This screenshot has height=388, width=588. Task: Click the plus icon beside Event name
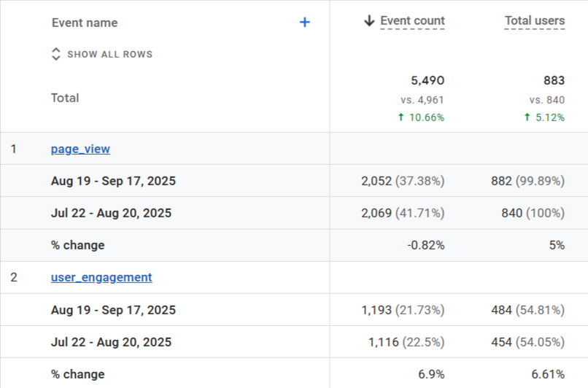click(305, 23)
